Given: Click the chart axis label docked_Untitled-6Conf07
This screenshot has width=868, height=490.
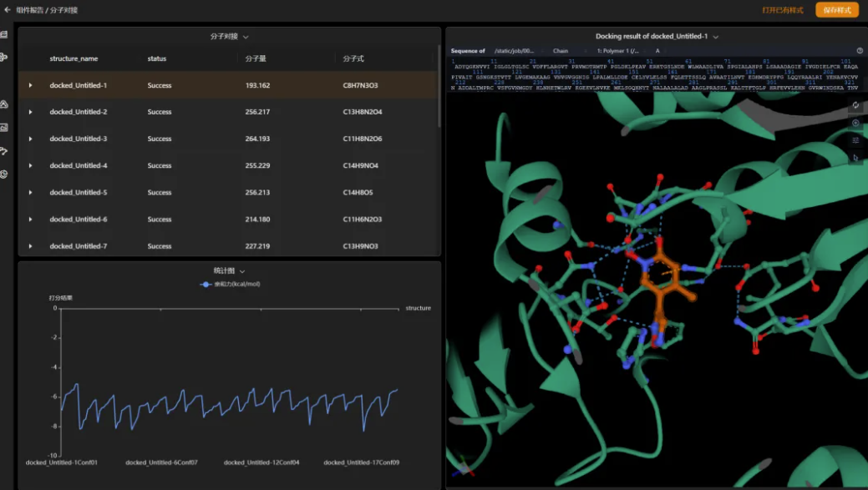Looking at the screenshot, I should pyautogui.click(x=161, y=462).
